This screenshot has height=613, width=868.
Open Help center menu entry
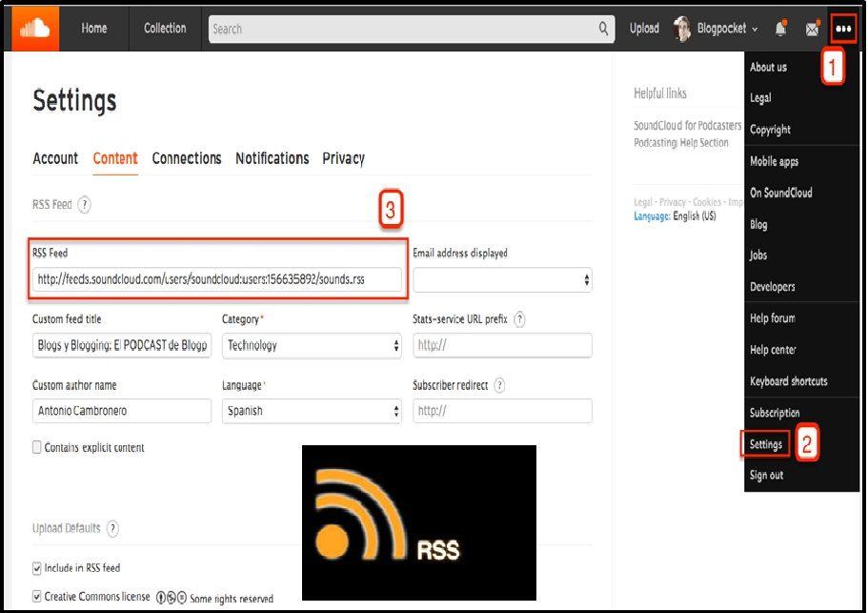(773, 350)
